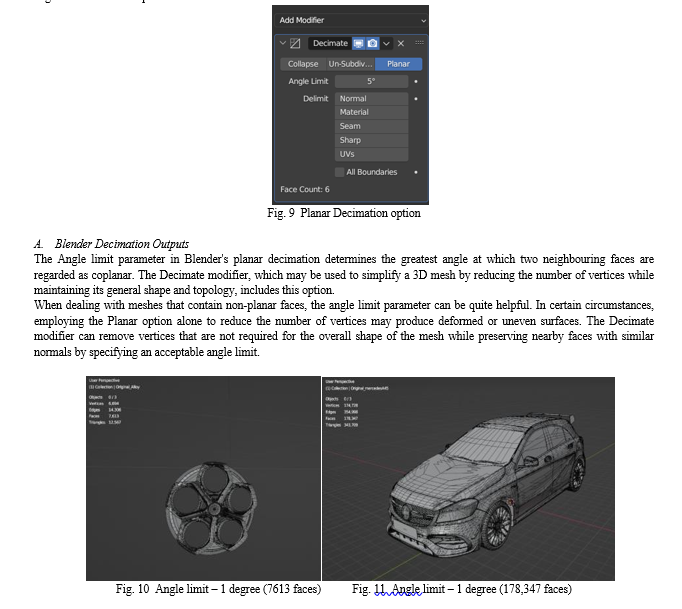This screenshot has height=609, width=682.
Task: Open the Decimate modifier options chevron
Action: (386, 43)
